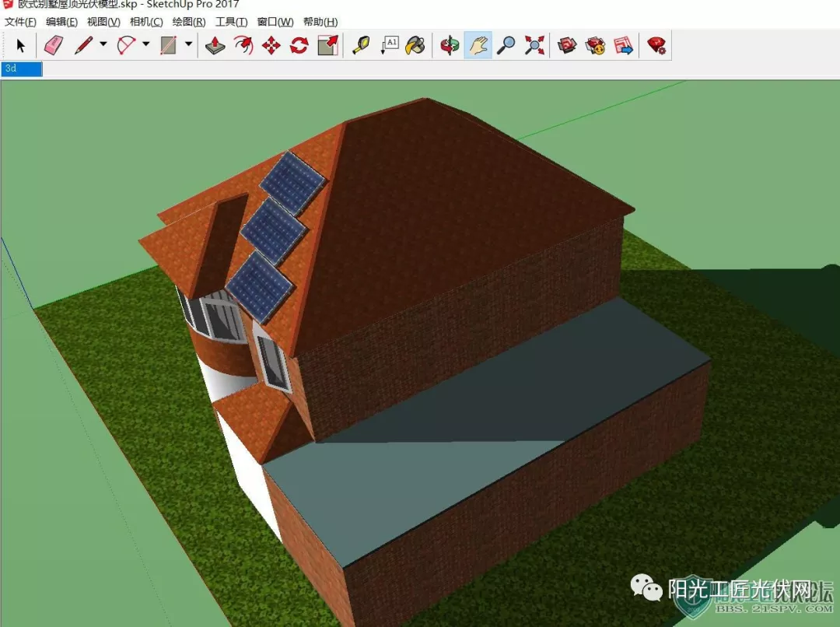Pick the Arc drawing tool
The image size is (840, 627).
click(127, 46)
